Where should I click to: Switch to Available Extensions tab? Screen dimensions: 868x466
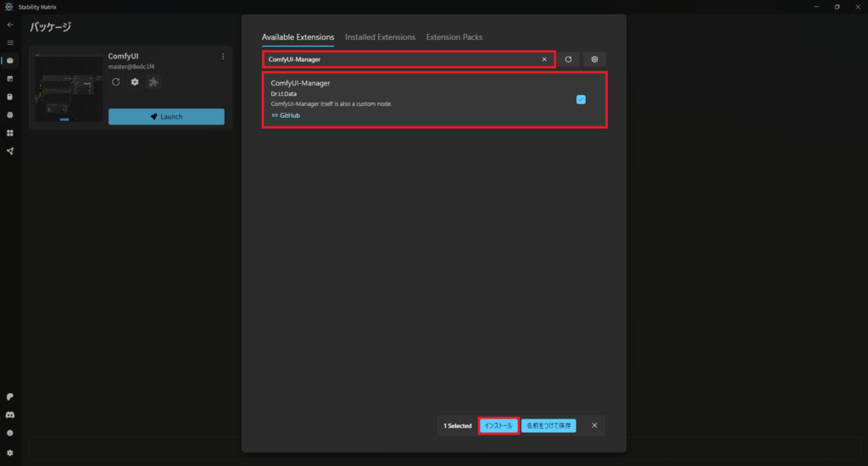click(298, 37)
